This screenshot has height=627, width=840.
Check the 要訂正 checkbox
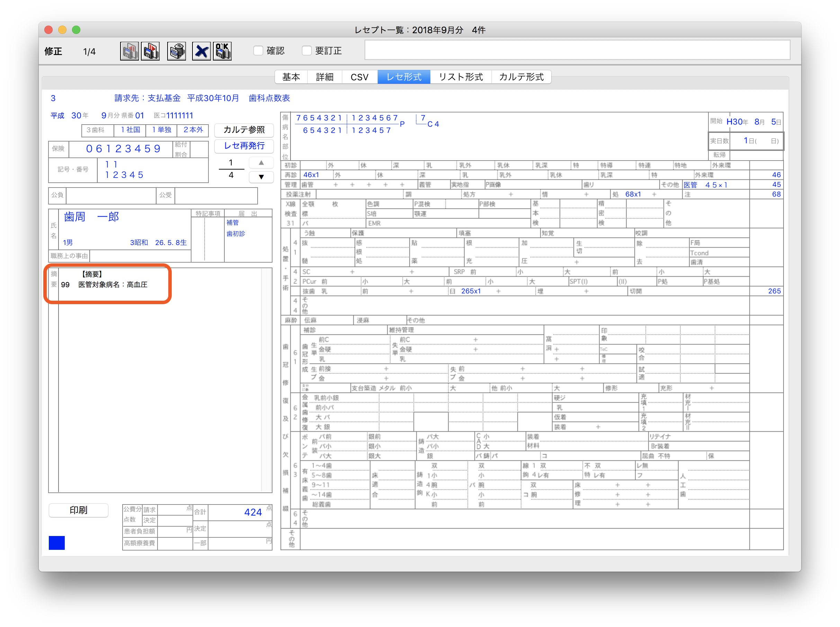tap(307, 51)
